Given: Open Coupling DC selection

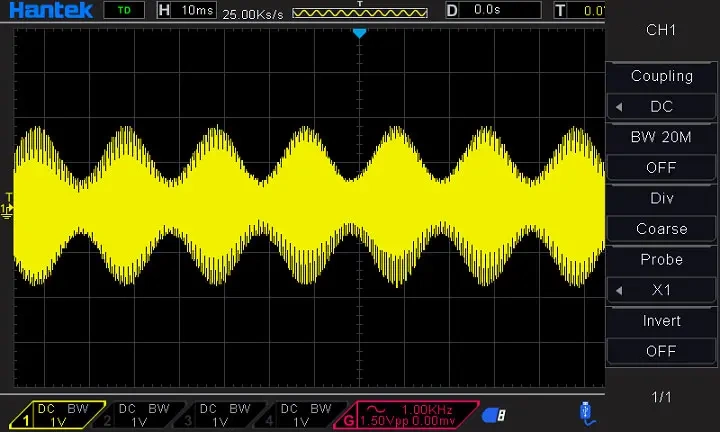Looking at the screenshot, I should 661,106.
